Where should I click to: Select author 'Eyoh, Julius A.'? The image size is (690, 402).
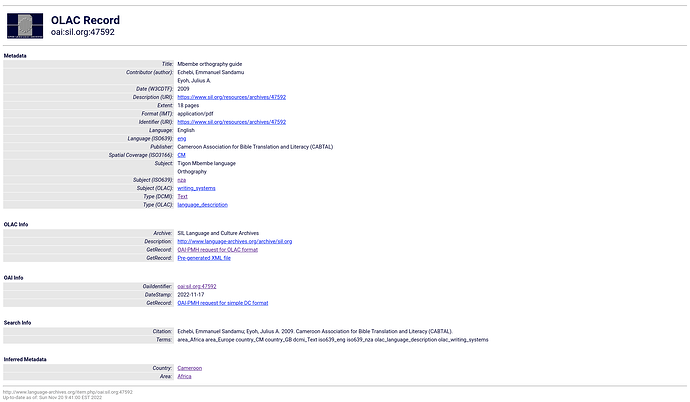pyautogui.click(x=194, y=80)
